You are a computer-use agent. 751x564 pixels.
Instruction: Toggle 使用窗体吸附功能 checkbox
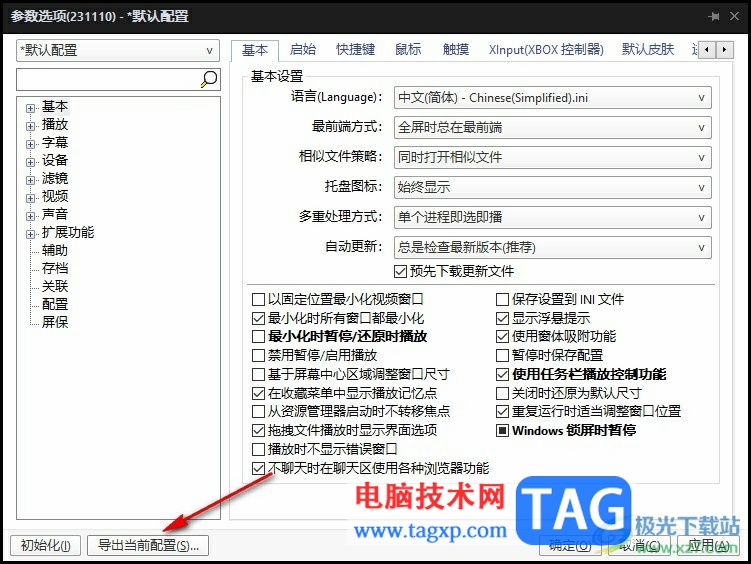pyautogui.click(x=502, y=337)
